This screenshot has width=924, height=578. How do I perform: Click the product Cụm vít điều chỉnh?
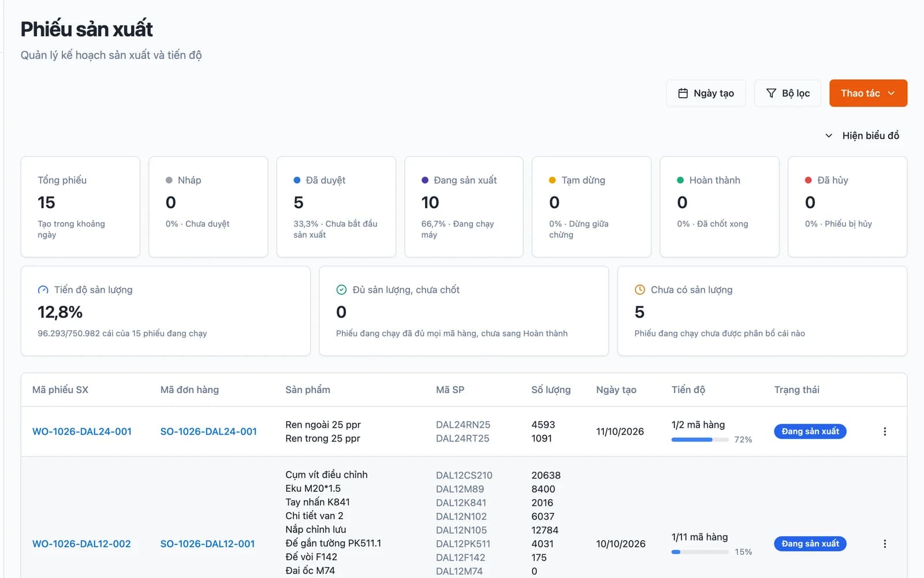(326, 475)
